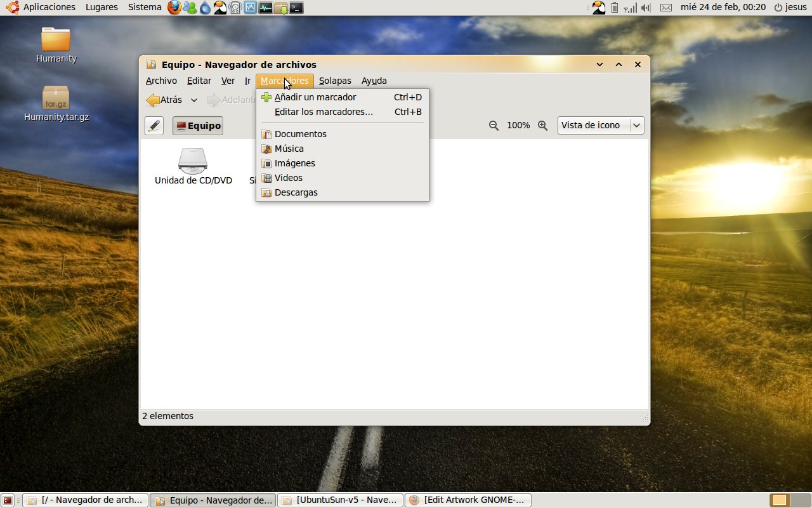The image size is (812, 508).
Task: Click the package install launcher icon
Action: (280, 8)
